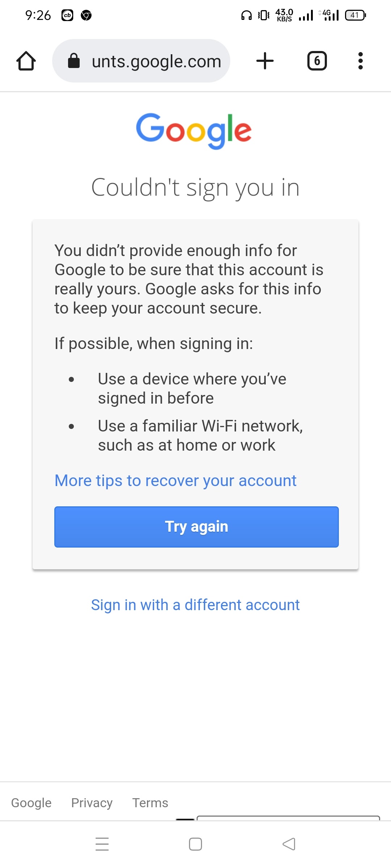This screenshot has width=391, height=868.
Task: Tap the padlock site security icon
Action: tap(74, 61)
